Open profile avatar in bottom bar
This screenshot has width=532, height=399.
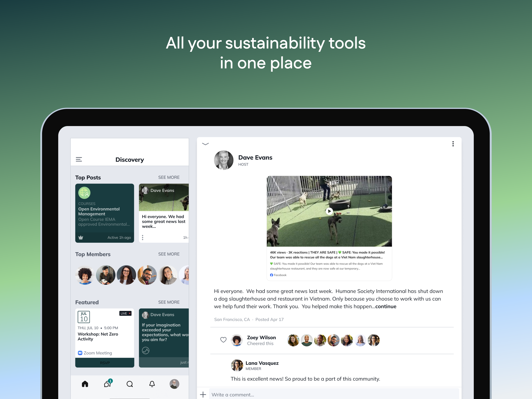[x=174, y=384]
